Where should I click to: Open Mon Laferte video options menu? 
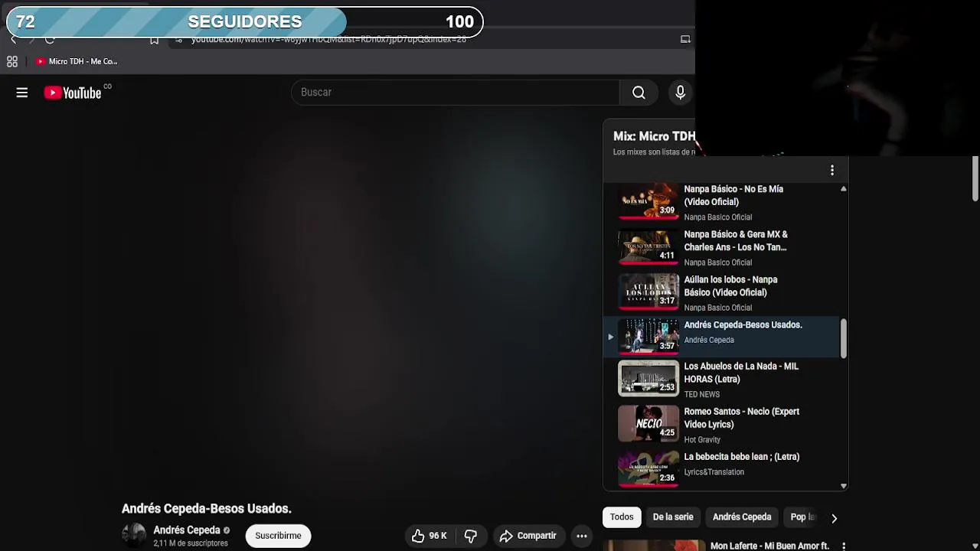(844, 546)
